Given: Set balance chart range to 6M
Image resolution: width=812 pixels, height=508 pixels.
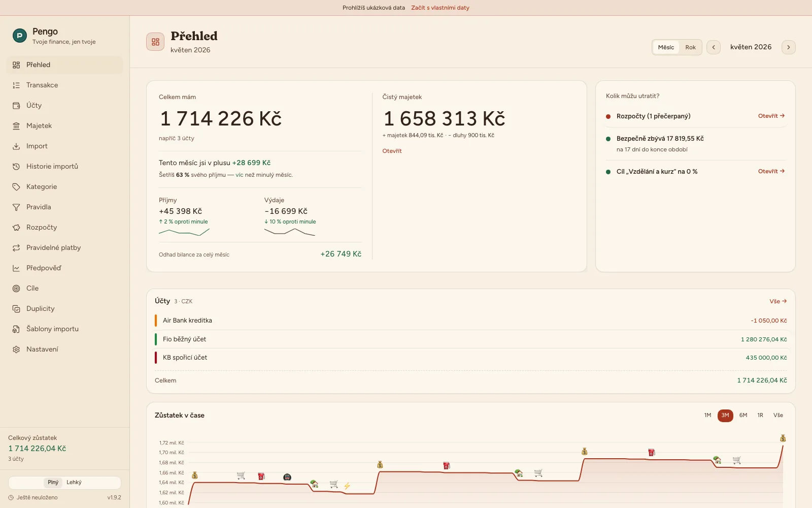Looking at the screenshot, I should click(x=743, y=416).
